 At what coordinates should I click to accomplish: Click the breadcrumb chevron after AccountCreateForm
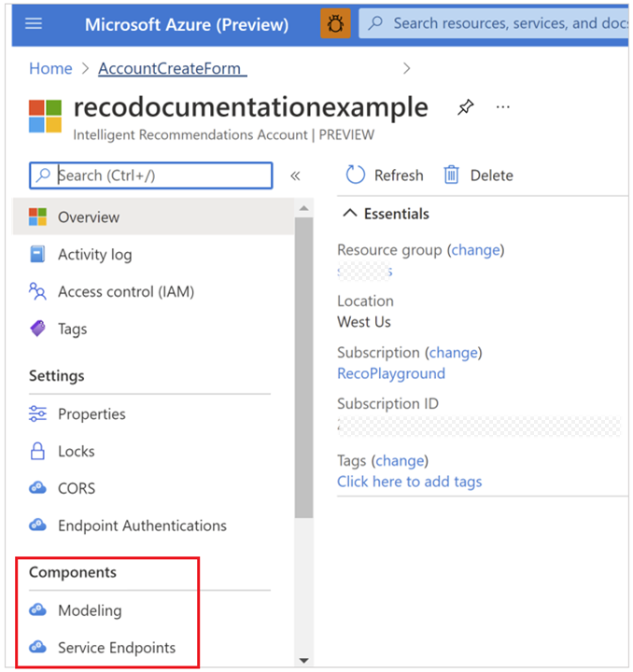tap(407, 68)
